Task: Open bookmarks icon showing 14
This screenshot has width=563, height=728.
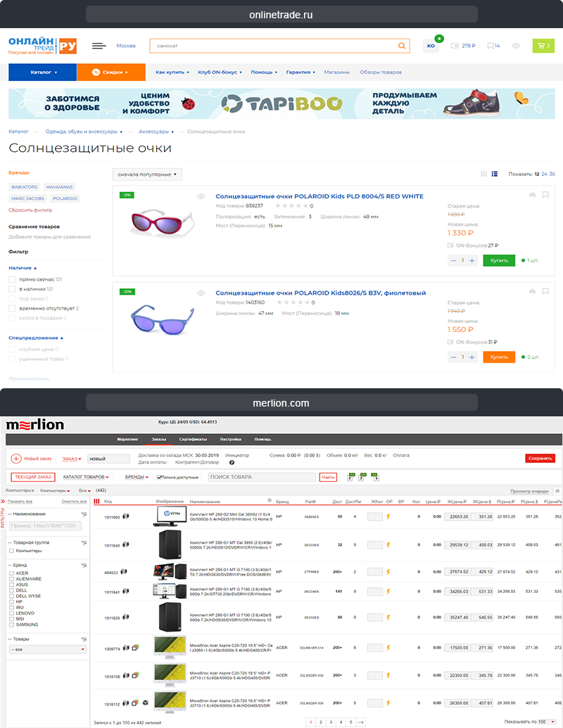Action: [493, 46]
